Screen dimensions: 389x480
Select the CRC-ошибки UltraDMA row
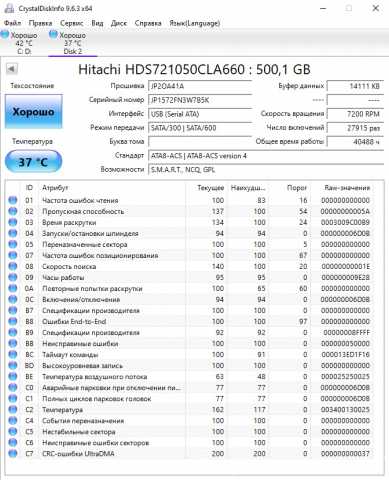189,453
